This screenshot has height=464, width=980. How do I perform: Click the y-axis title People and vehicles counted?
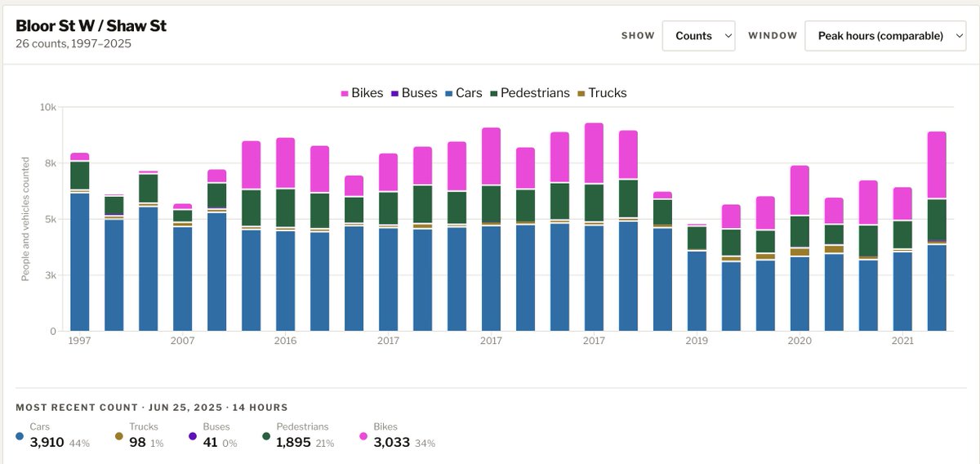click(25, 219)
